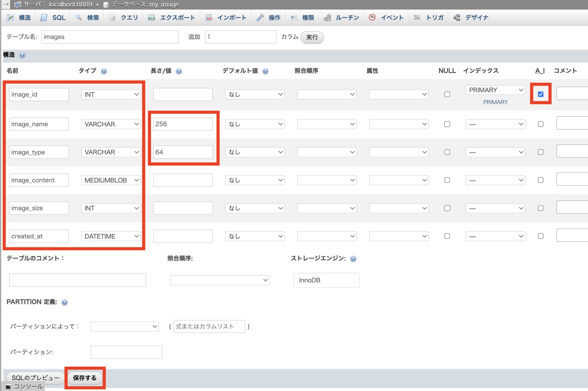This screenshot has height=391, width=588.
Task: Click the テーブル名 input containing images
Action: click(110, 37)
